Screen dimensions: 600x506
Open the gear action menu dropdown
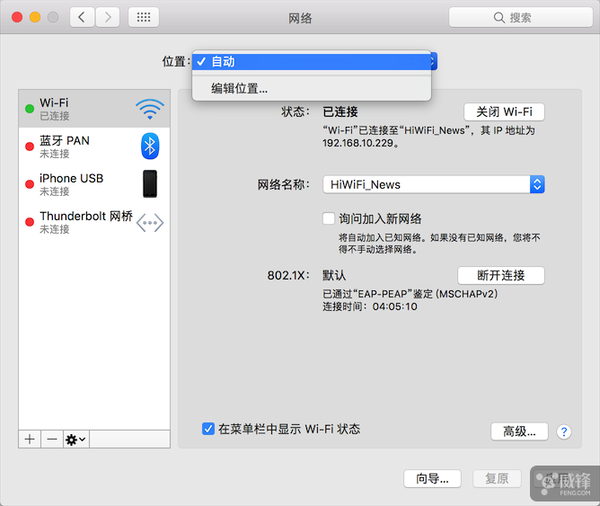(x=75, y=439)
